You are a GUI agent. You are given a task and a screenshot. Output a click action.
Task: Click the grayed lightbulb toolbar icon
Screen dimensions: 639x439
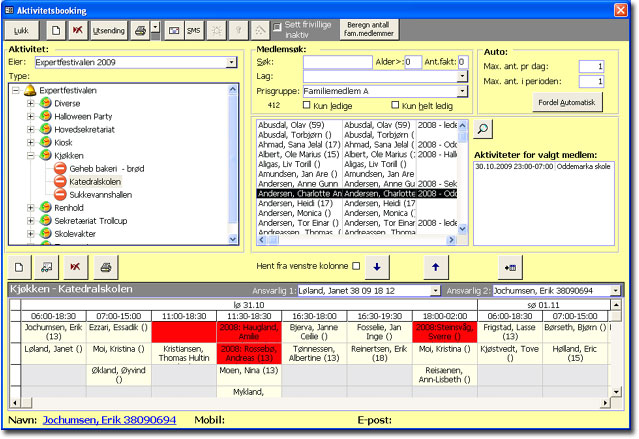pyautogui.click(x=238, y=31)
